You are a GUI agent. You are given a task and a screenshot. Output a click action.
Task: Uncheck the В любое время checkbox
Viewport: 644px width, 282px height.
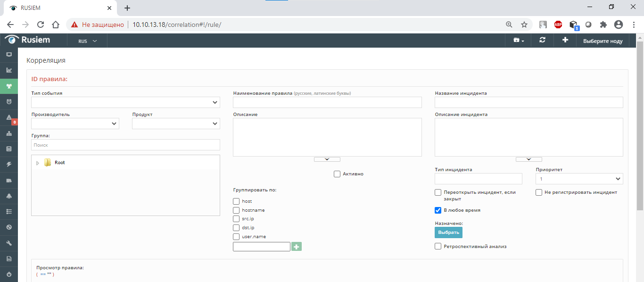[438, 210]
